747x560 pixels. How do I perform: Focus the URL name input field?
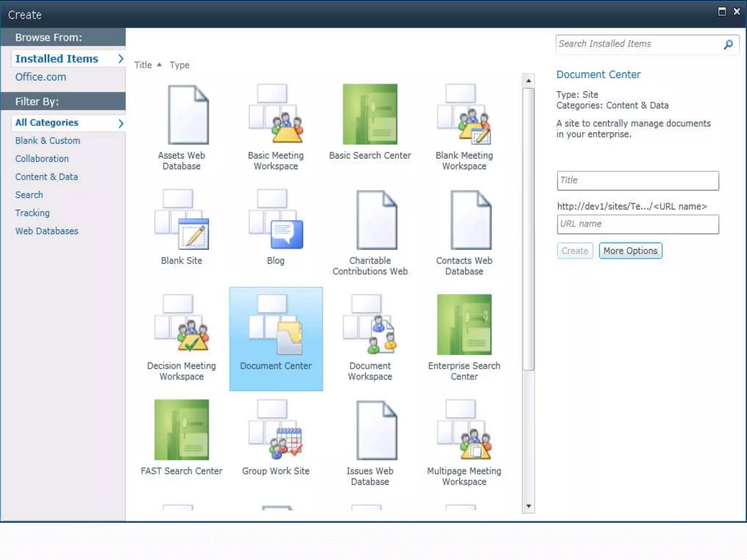pyautogui.click(x=637, y=224)
